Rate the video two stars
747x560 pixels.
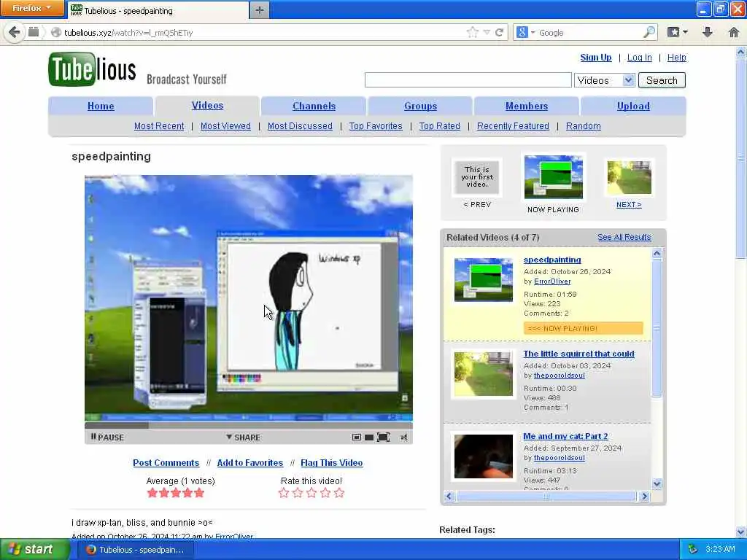[x=298, y=493]
